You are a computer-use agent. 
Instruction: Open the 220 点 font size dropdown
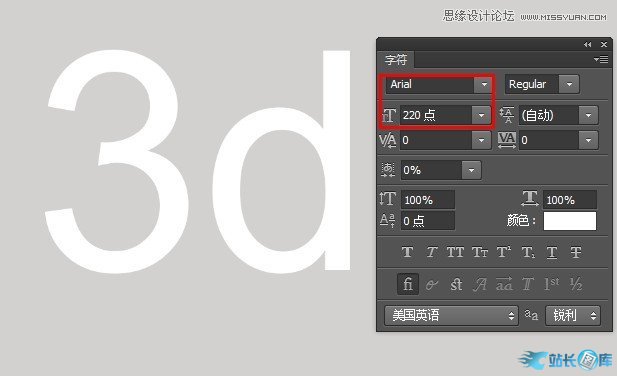click(481, 115)
